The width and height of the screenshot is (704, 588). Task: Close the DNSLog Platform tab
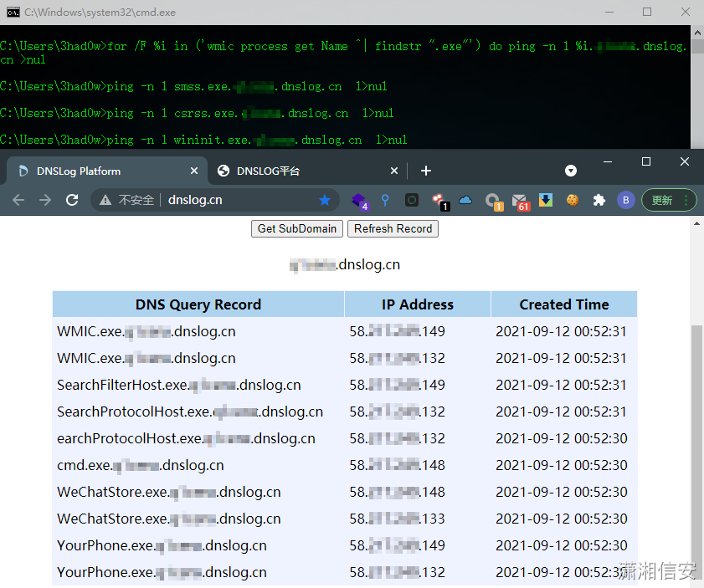[x=194, y=171]
